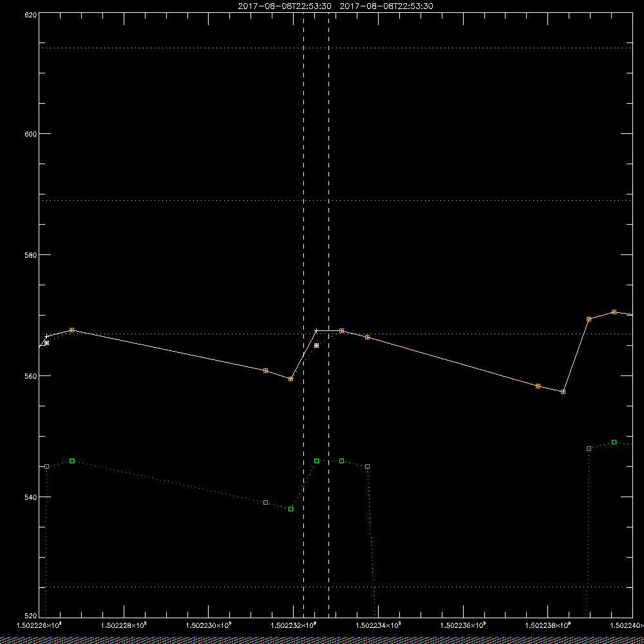
Task: Click the 580 y-axis label
Action: click(32, 254)
